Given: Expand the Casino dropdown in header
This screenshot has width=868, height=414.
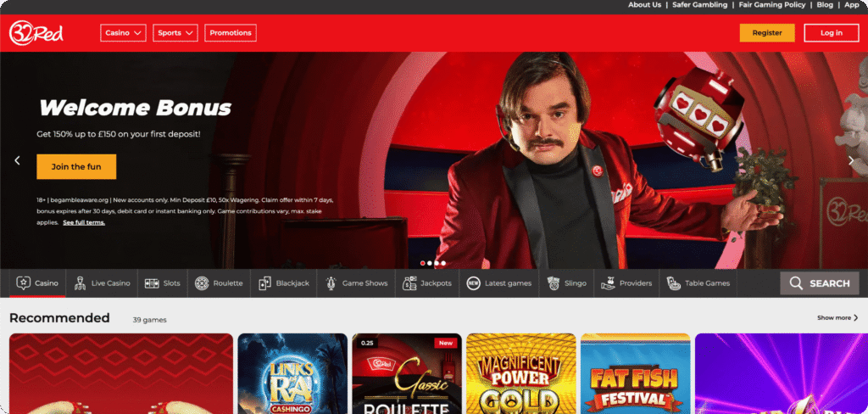Looking at the screenshot, I should pyautogui.click(x=123, y=33).
